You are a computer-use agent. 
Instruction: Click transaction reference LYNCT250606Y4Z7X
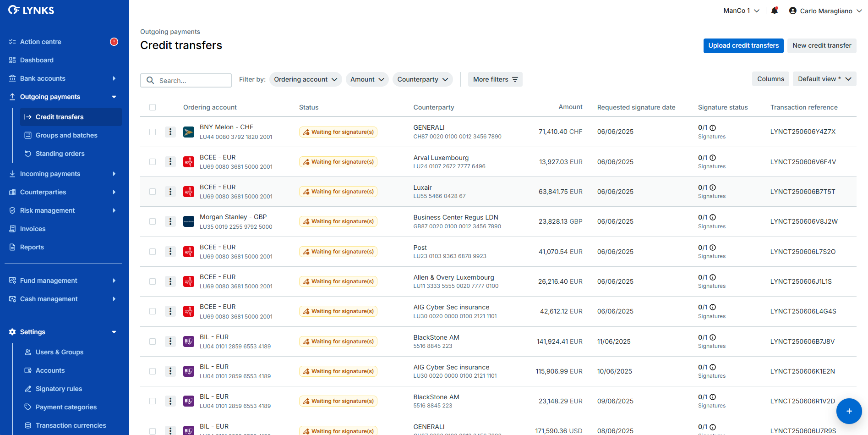tap(803, 132)
